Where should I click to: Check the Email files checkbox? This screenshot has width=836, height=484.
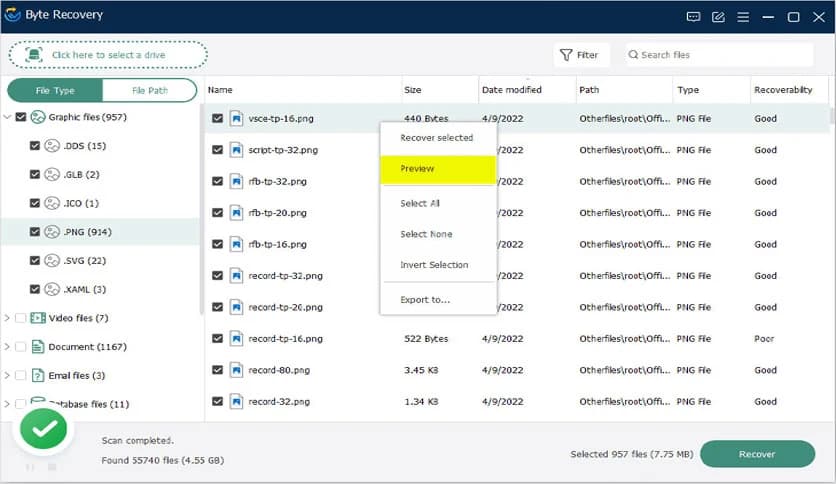[21, 376]
